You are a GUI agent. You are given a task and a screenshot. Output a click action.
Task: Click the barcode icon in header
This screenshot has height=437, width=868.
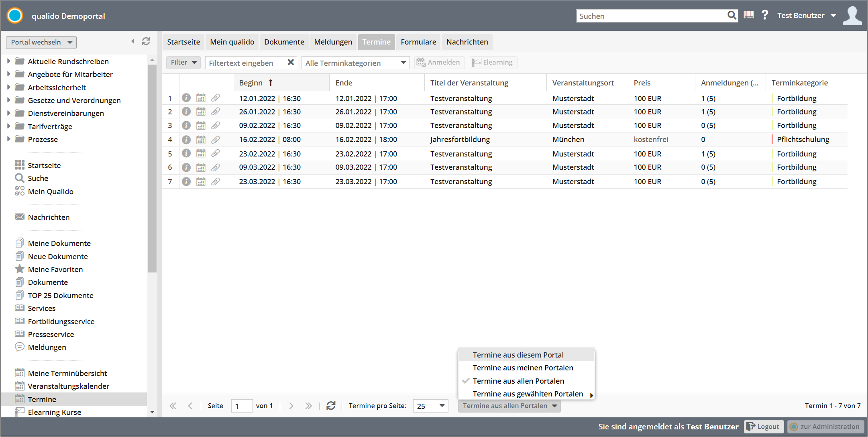click(748, 15)
